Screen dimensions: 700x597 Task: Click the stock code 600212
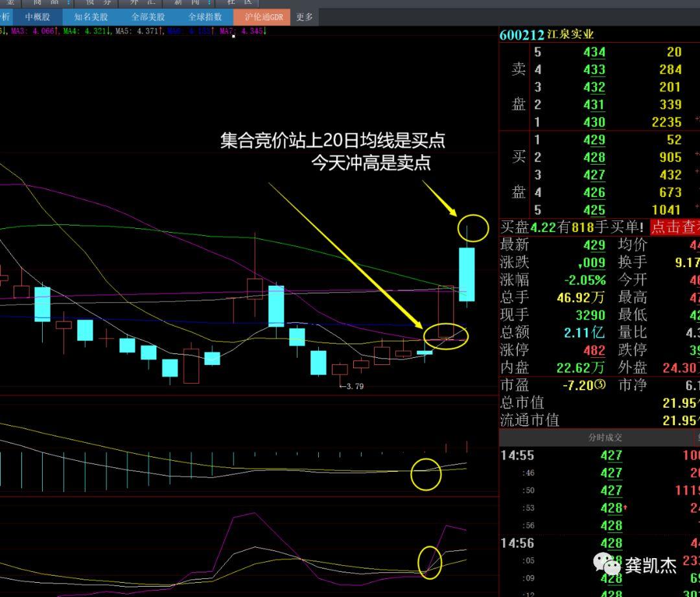point(522,35)
